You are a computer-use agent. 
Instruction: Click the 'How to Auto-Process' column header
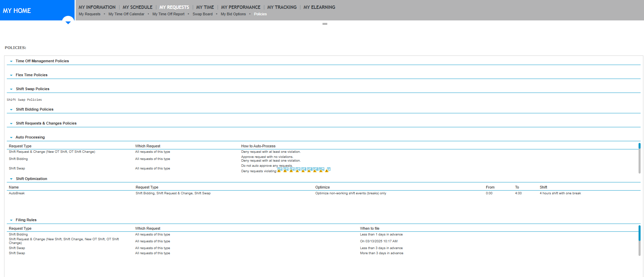pos(258,146)
